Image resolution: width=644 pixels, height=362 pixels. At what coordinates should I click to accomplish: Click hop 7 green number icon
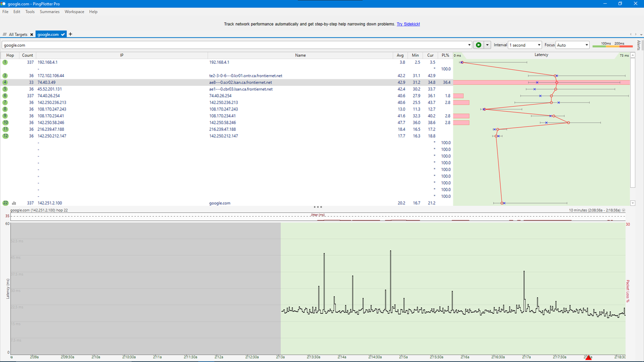pyautogui.click(x=5, y=102)
